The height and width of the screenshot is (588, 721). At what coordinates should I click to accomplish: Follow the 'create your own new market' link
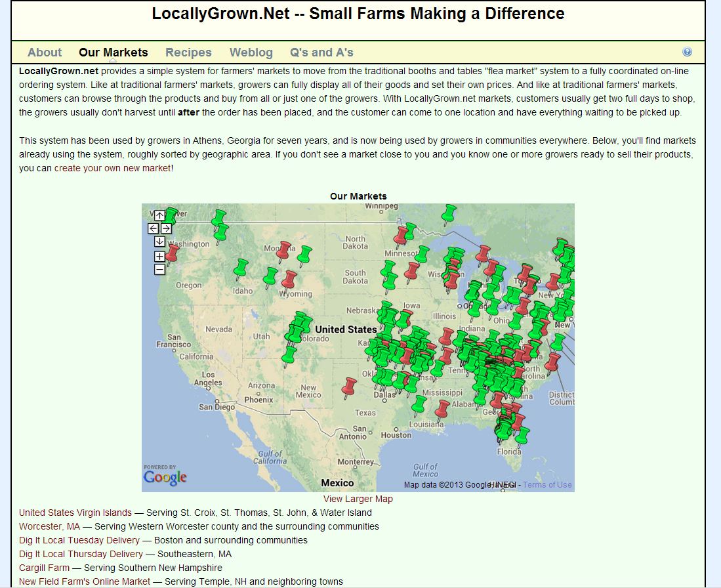tap(113, 168)
